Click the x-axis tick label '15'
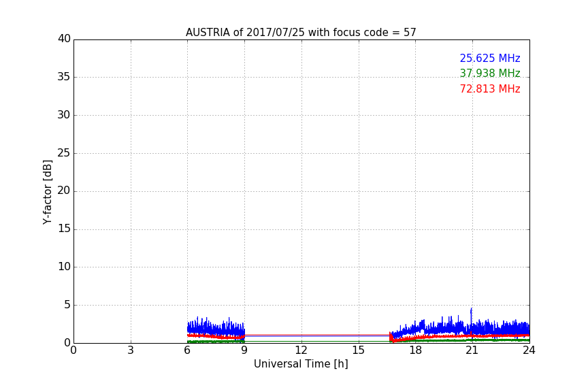The height and width of the screenshot is (392, 588). click(x=358, y=350)
